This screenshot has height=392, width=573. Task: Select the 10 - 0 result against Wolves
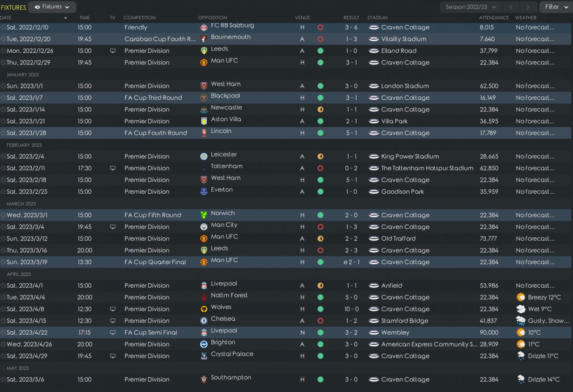(x=351, y=309)
